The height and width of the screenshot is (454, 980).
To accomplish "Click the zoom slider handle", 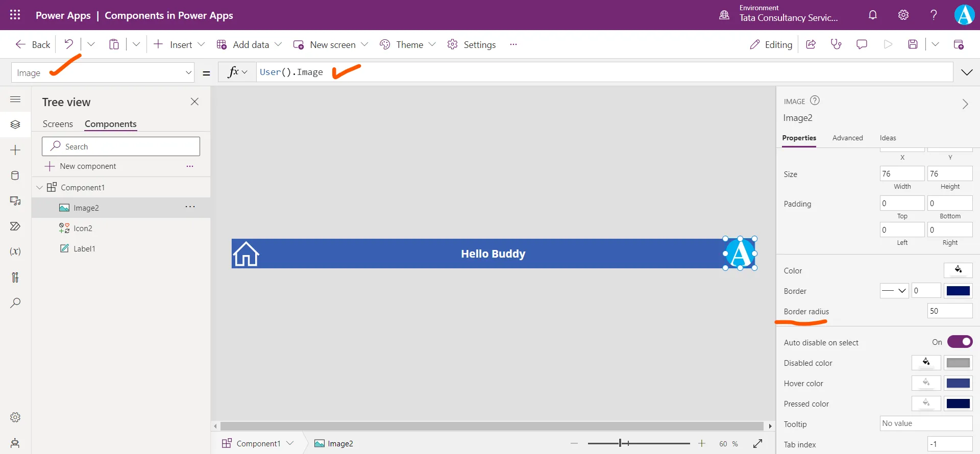I will pos(620,443).
